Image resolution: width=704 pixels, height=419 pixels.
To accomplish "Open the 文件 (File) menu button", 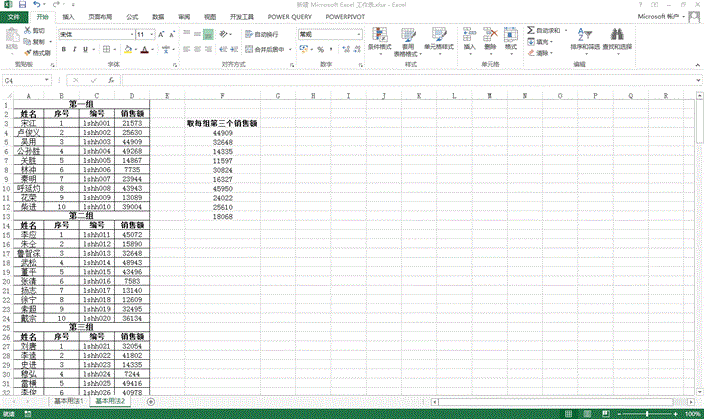I will 14,17.
